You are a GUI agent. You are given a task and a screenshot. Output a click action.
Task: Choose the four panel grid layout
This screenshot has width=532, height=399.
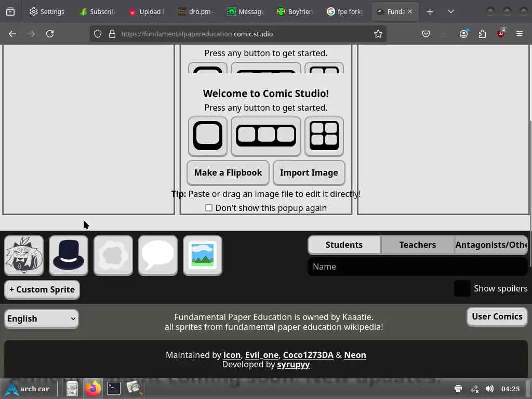pos(324,136)
